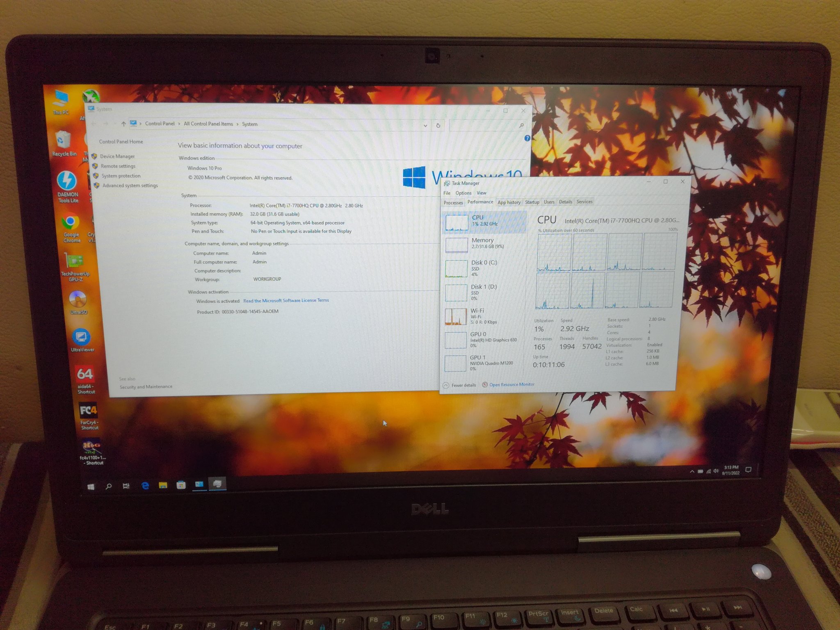Image resolution: width=840 pixels, height=630 pixels.
Task: Open UltraViewer desktop icon
Action: (81, 338)
